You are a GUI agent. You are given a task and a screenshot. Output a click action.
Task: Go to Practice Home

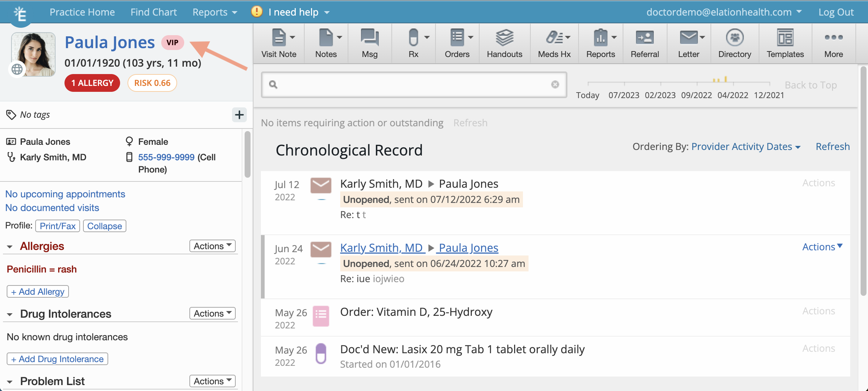tap(82, 12)
